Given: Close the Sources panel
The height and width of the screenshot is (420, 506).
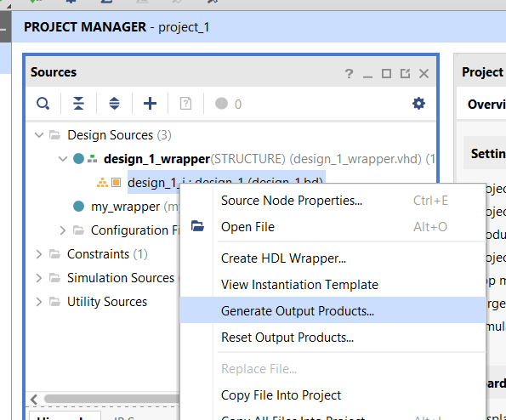Looking at the screenshot, I should click(x=424, y=74).
